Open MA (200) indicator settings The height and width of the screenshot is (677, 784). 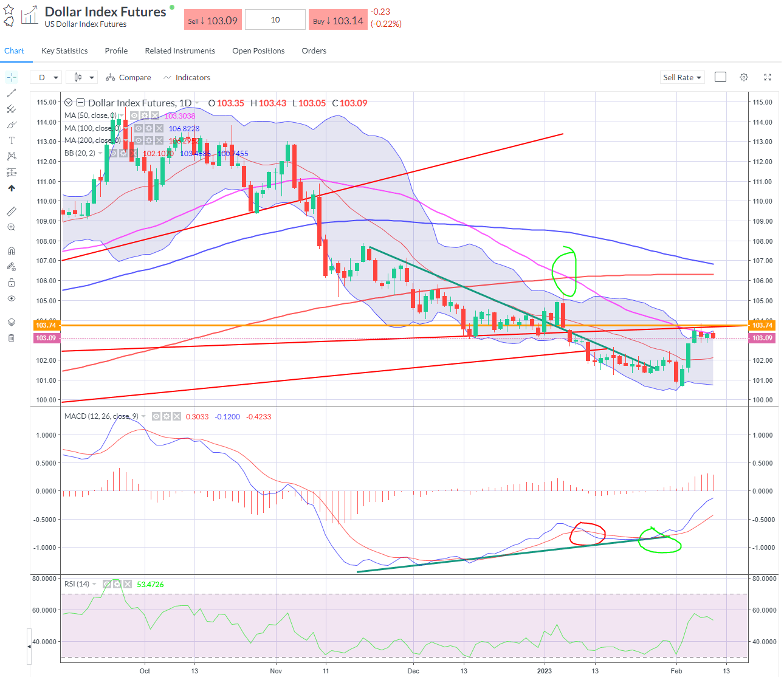point(149,140)
